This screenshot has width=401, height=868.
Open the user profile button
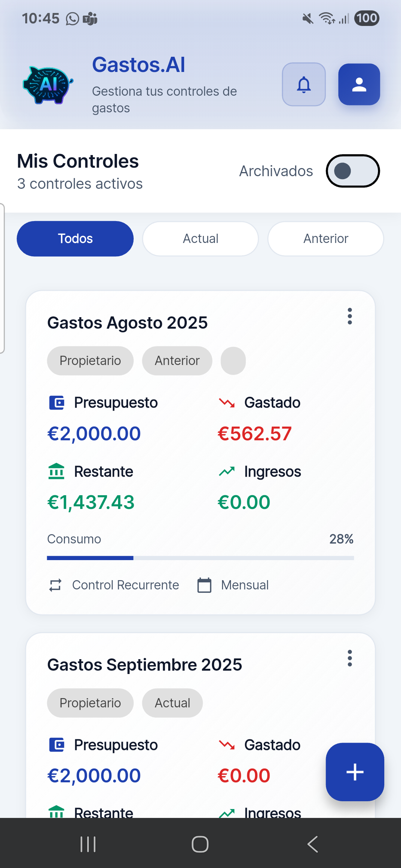(359, 85)
